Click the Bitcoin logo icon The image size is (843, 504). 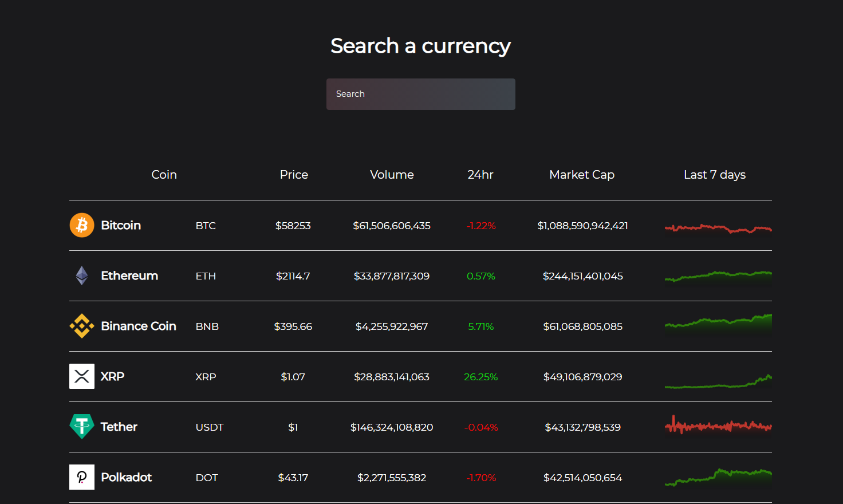click(x=82, y=225)
